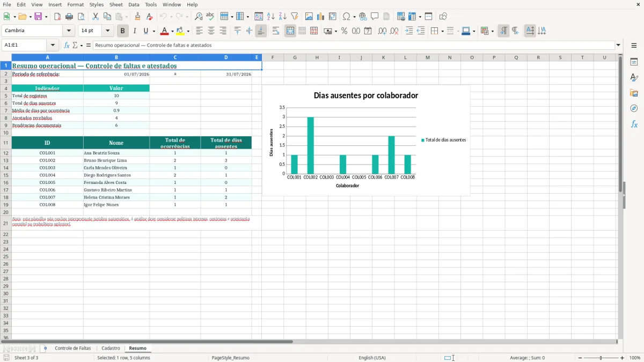Open Font Color dropdown arrow
The height and width of the screenshot is (362, 644).
point(172,31)
